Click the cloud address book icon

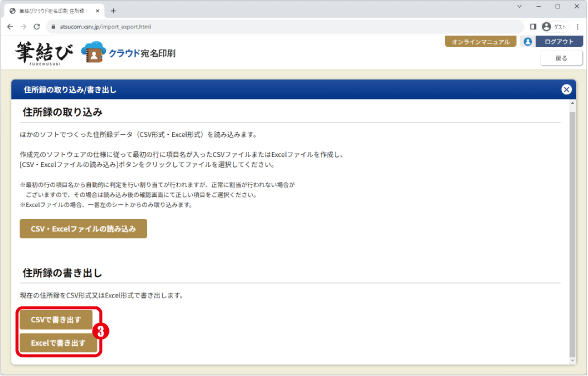93,52
